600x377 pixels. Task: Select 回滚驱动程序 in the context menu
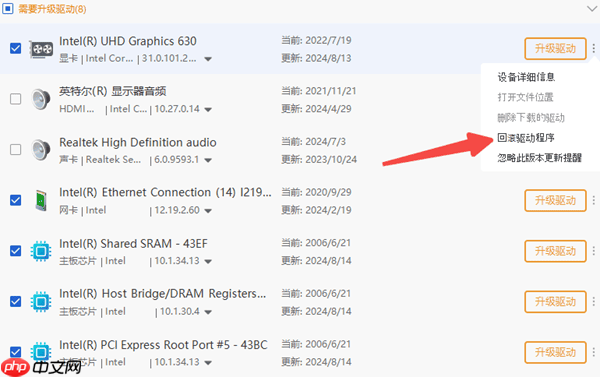pyautogui.click(x=526, y=137)
